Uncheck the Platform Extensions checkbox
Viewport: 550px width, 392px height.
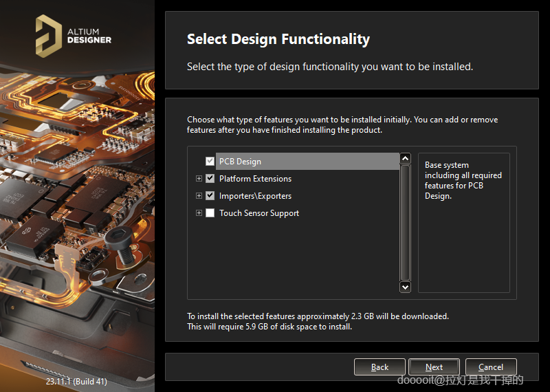pos(210,179)
